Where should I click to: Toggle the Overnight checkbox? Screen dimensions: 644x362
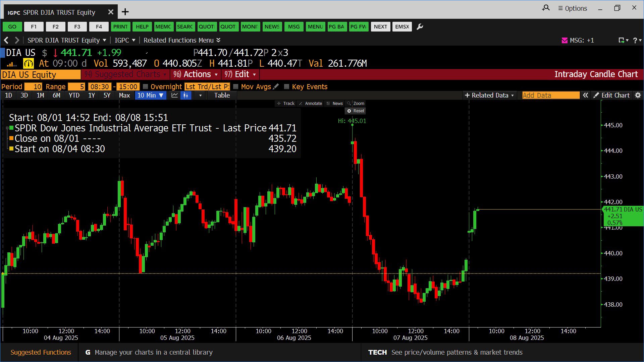pos(146,86)
